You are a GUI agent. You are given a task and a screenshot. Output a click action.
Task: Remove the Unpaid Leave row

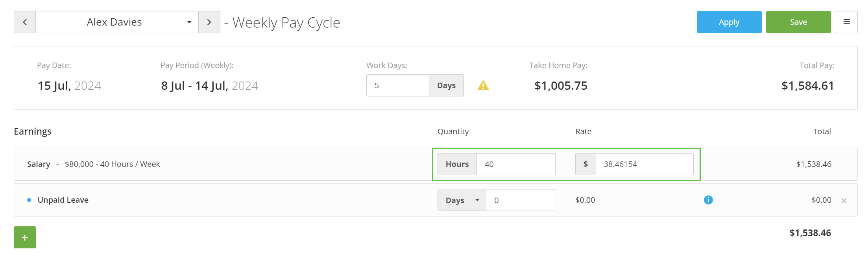(844, 201)
